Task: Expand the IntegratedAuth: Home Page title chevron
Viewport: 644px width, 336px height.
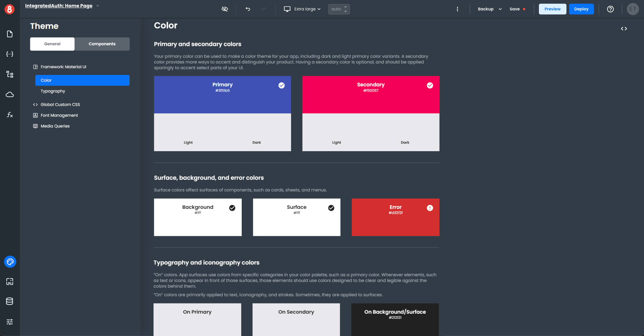Action: [x=98, y=6]
